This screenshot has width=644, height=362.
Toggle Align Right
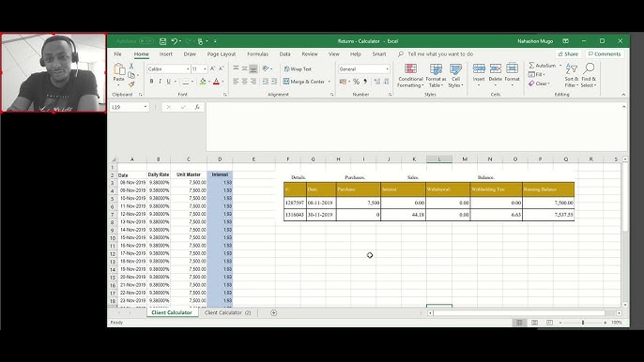[253, 82]
